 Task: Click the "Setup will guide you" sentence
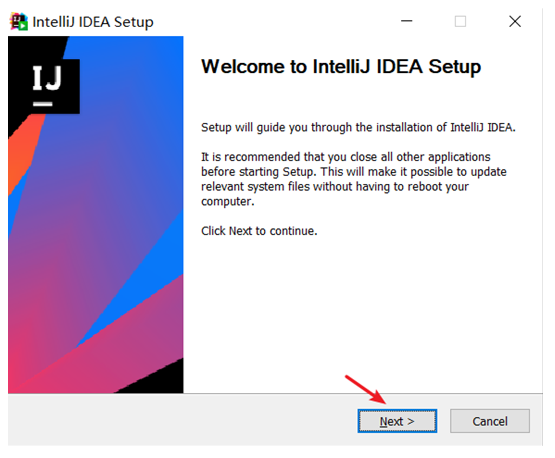click(x=358, y=127)
